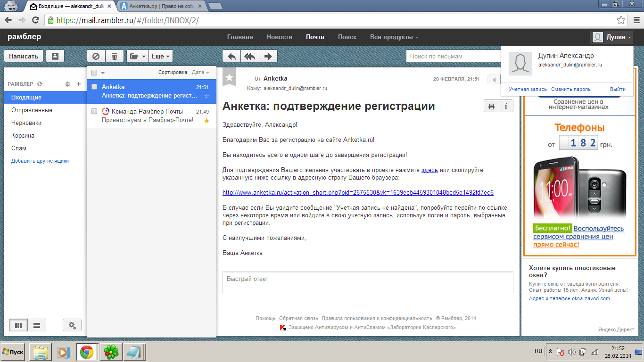Open settings gear at sidebar bottom
This screenshot has height=362, width=644.
coord(72,325)
